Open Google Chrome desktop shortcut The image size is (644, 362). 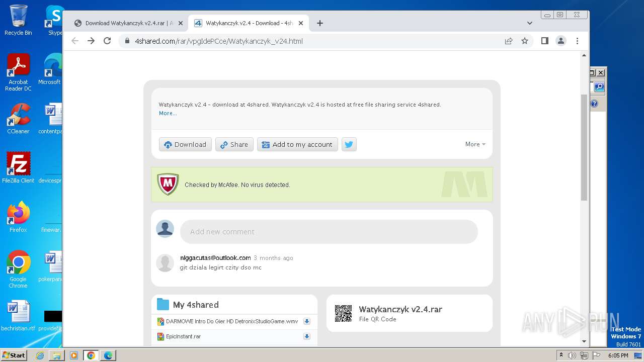point(18,269)
